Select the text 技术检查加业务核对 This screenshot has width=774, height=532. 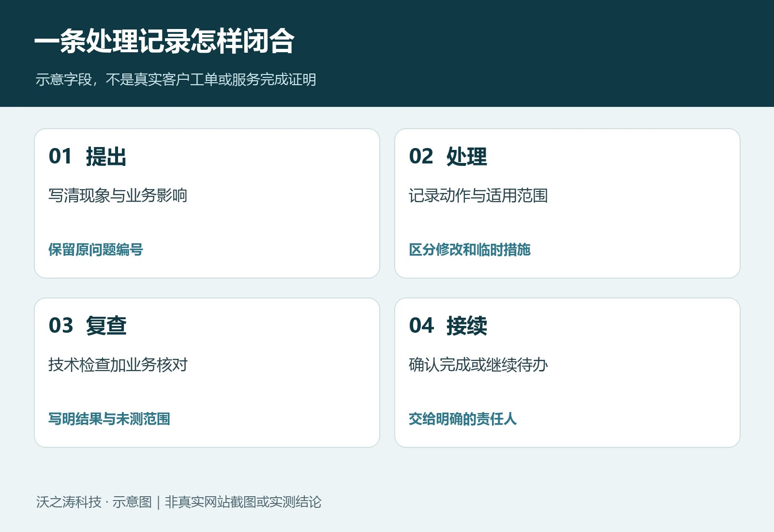pos(118,365)
